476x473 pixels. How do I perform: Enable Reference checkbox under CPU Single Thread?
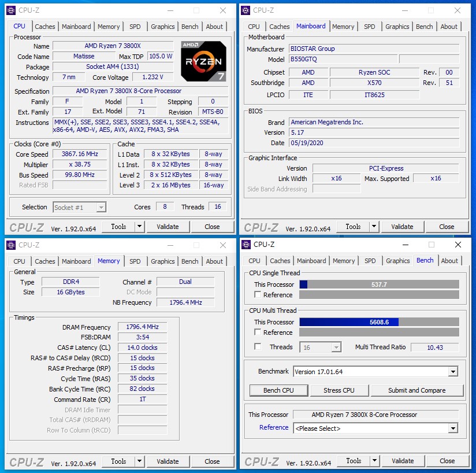[258, 294]
